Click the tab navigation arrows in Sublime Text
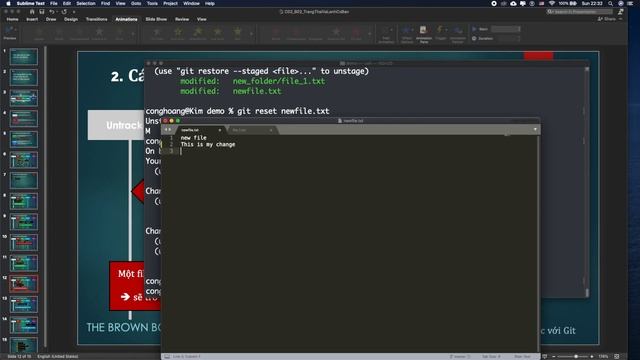Screen dimensions: 640x360 tap(168, 129)
